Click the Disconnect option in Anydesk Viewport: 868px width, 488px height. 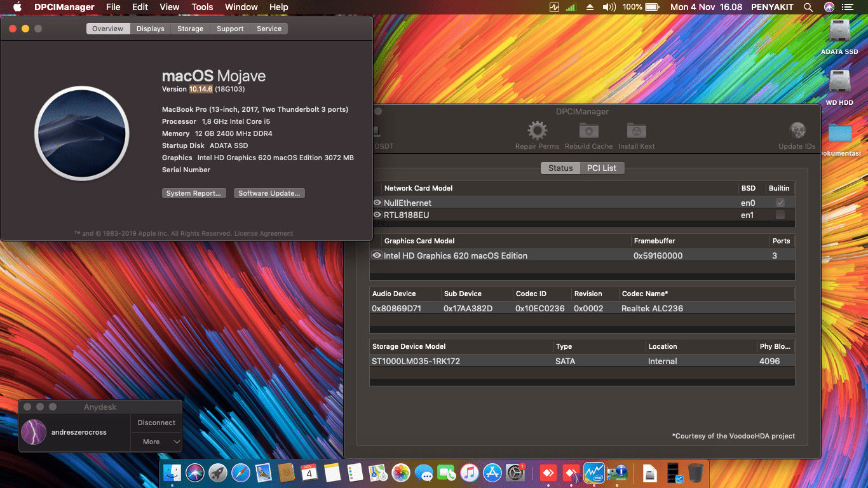click(156, 422)
